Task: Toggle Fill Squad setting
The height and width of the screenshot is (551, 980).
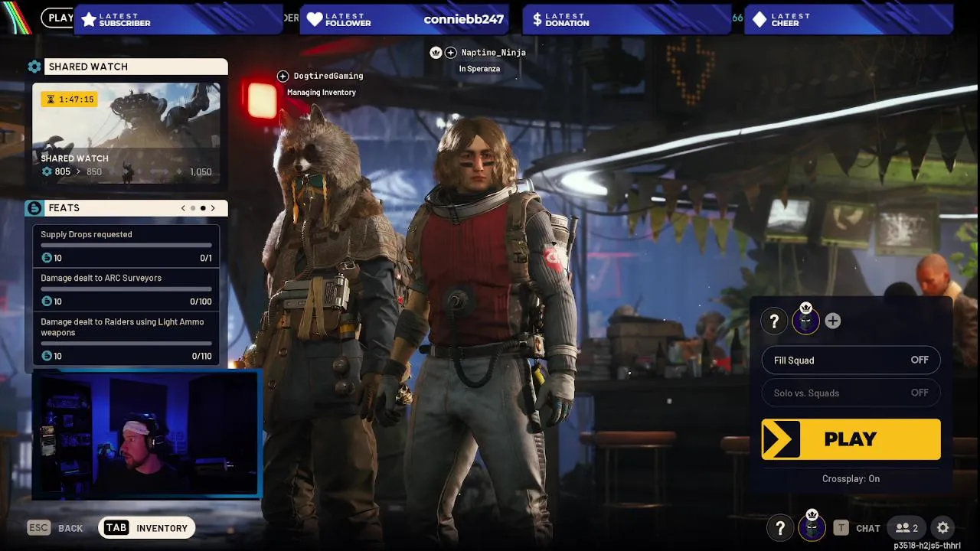Action: (x=851, y=360)
